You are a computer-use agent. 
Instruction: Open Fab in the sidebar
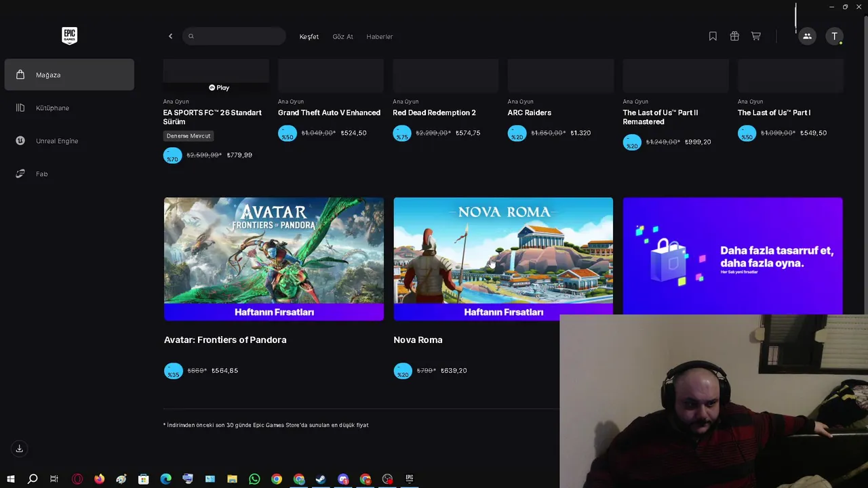69,174
